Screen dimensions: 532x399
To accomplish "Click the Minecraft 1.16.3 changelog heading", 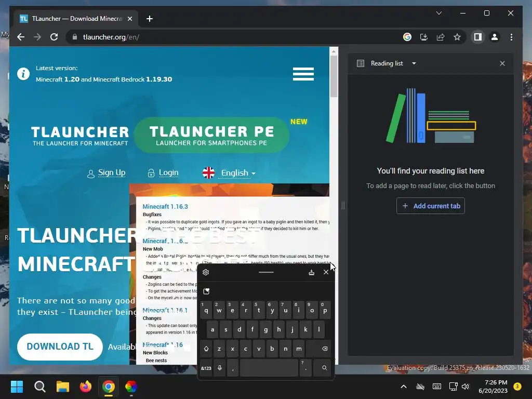I will click(x=165, y=206).
